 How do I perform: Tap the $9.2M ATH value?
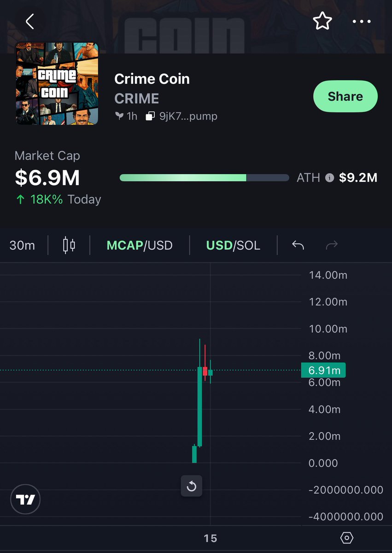(358, 178)
